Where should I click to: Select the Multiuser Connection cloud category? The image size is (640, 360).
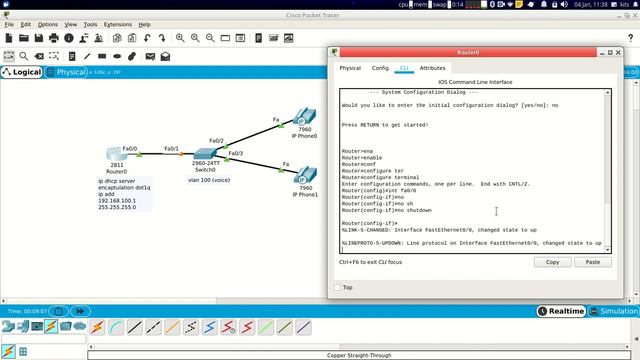pos(80,327)
